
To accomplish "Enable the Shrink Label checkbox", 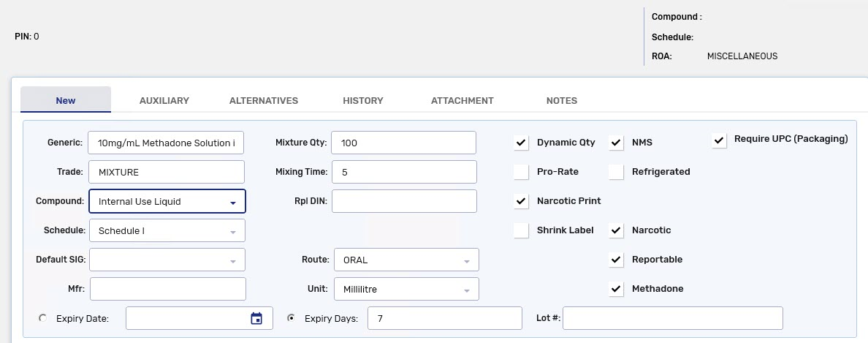I will tap(521, 230).
